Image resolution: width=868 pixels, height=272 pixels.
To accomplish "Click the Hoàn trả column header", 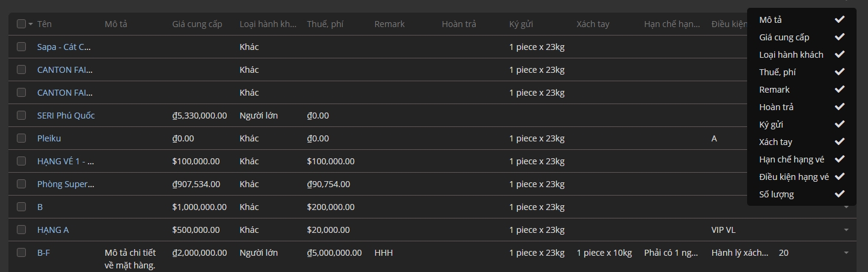I will pos(458,24).
